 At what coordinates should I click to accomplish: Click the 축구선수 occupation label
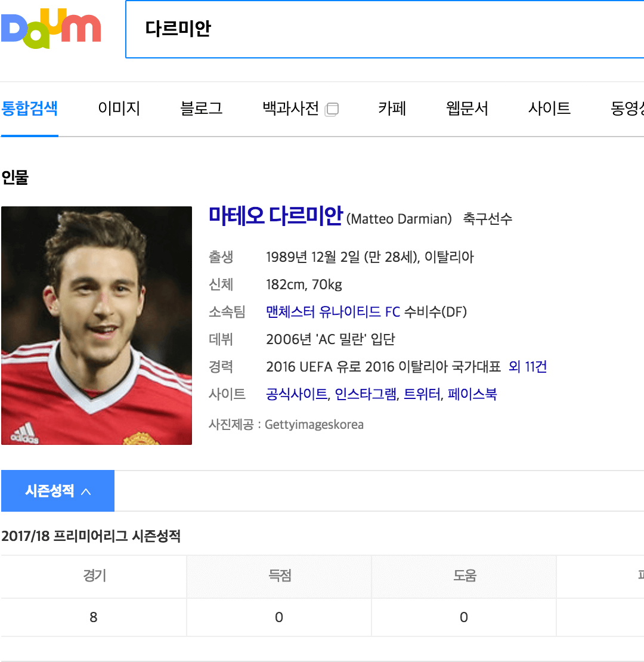pos(487,219)
